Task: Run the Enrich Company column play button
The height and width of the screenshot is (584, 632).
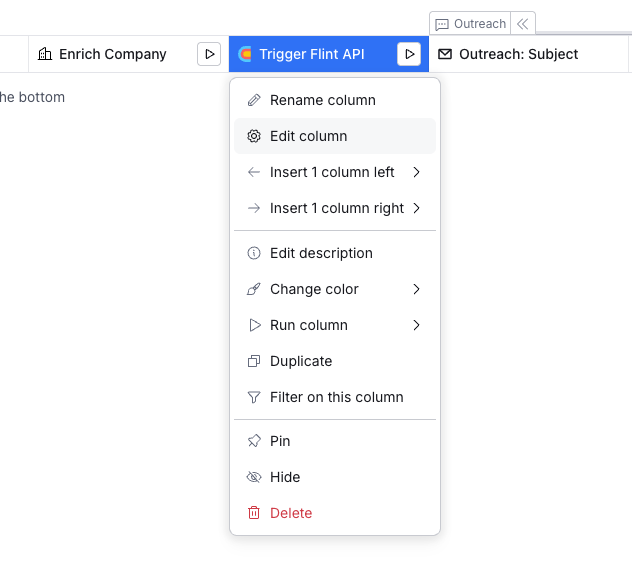Action: click(209, 54)
